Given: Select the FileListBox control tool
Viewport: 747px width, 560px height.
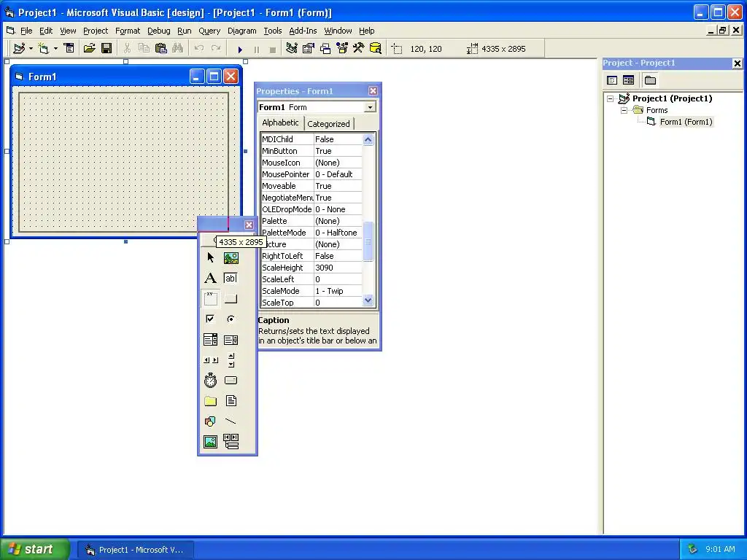Looking at the screenshot, I should point(231,401).
